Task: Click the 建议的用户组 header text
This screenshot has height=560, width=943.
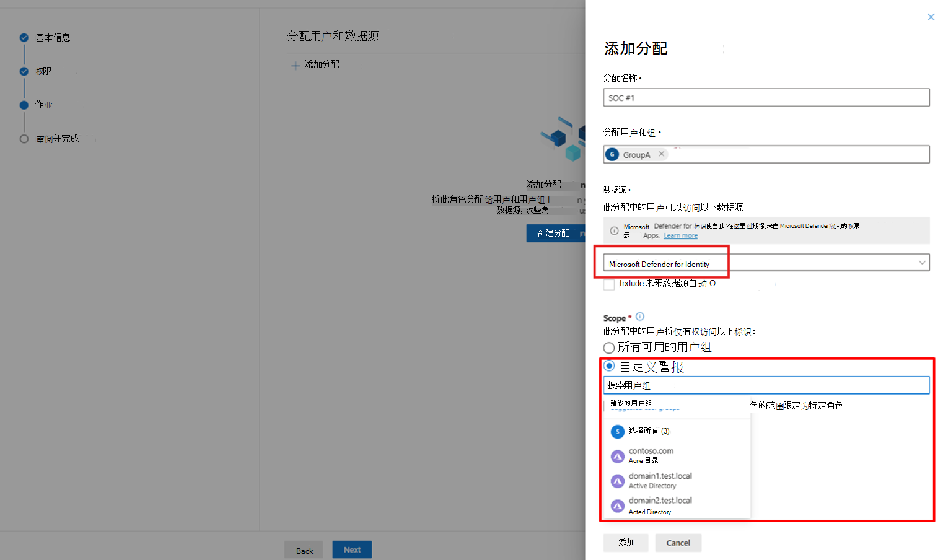Action: click(631, 403)
